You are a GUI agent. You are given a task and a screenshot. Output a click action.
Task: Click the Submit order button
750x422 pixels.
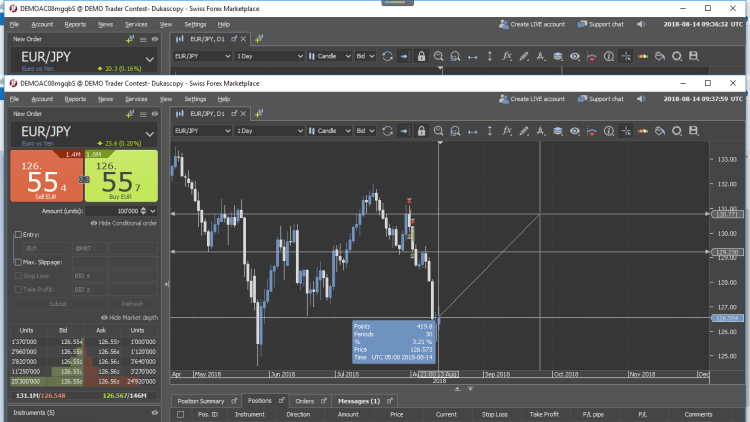[x=58, y=304]
